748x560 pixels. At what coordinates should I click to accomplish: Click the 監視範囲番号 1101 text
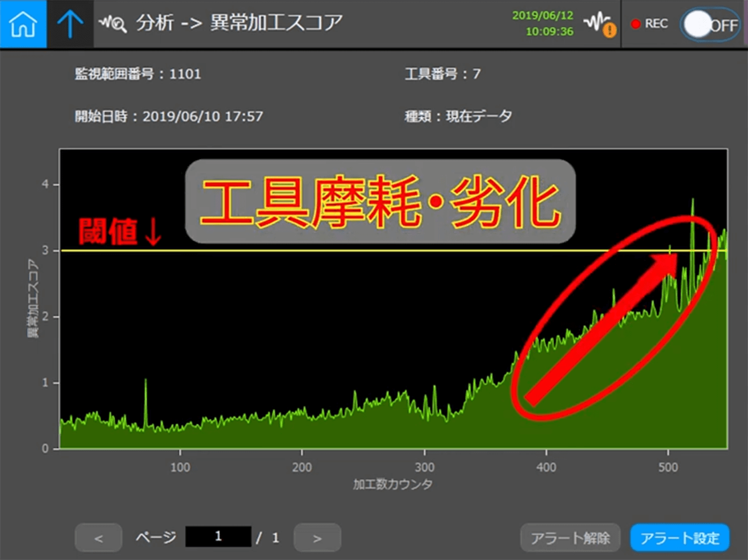[138, 74]
